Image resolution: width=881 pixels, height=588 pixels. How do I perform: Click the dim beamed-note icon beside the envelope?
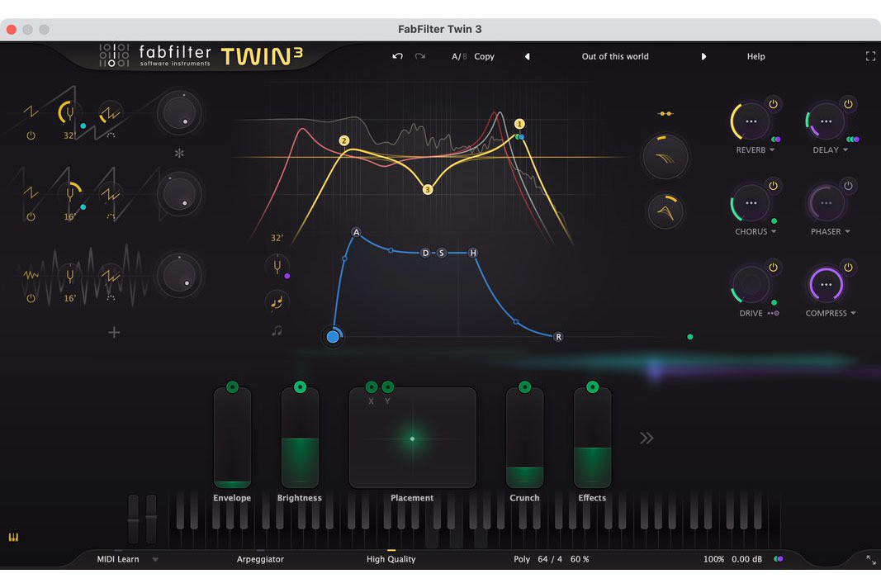tap(277, 331)
